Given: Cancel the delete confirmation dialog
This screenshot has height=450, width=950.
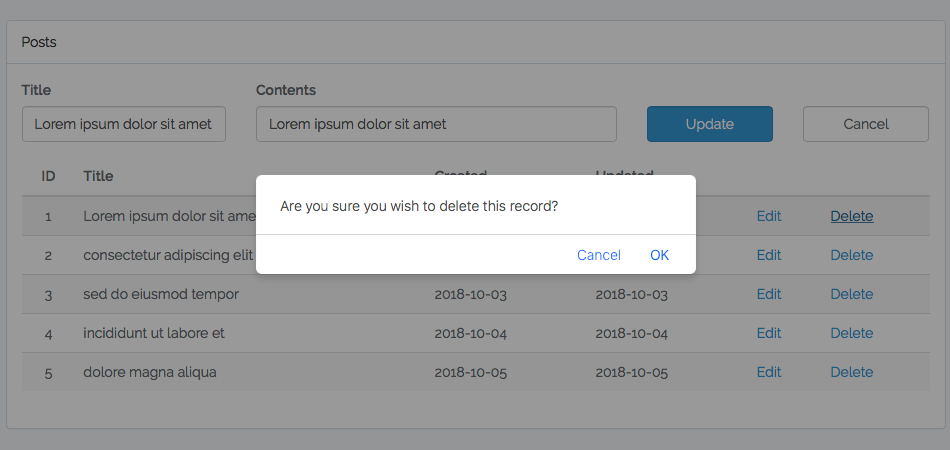Looking at the screenshot, I should [x=599, y=255].
